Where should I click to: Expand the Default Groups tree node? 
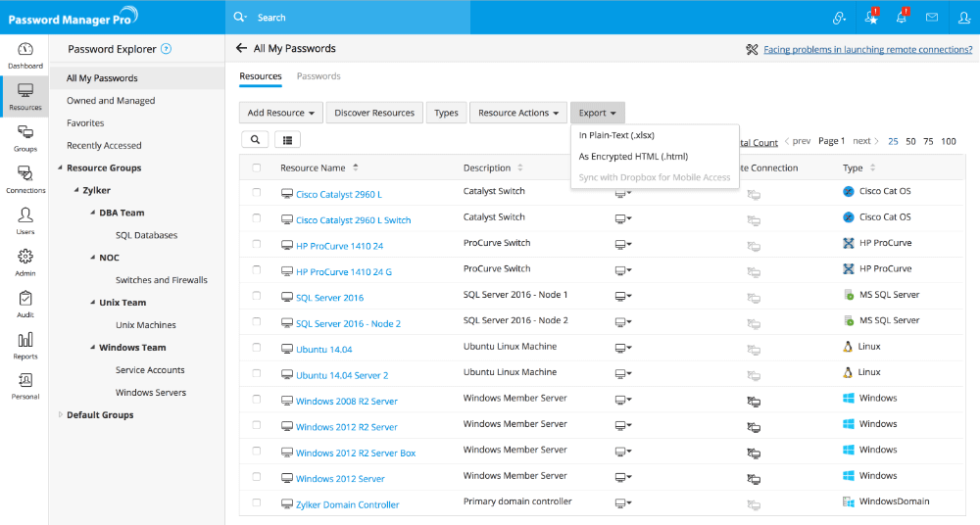61,414
